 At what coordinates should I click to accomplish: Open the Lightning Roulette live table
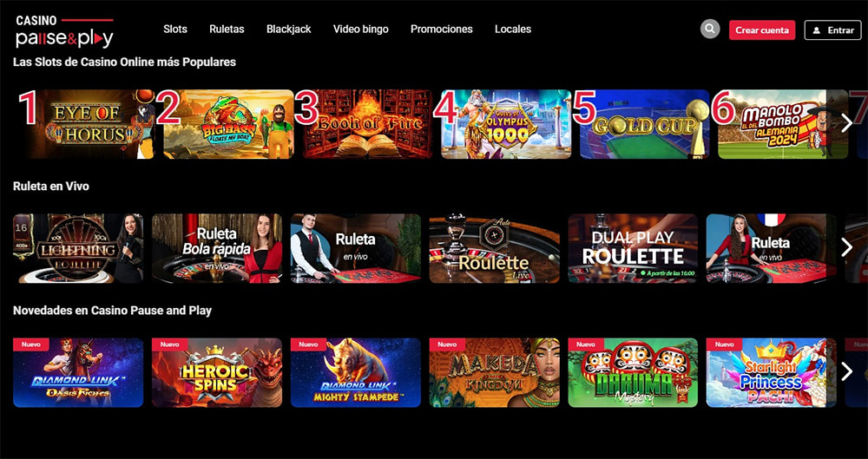(78, 249)
